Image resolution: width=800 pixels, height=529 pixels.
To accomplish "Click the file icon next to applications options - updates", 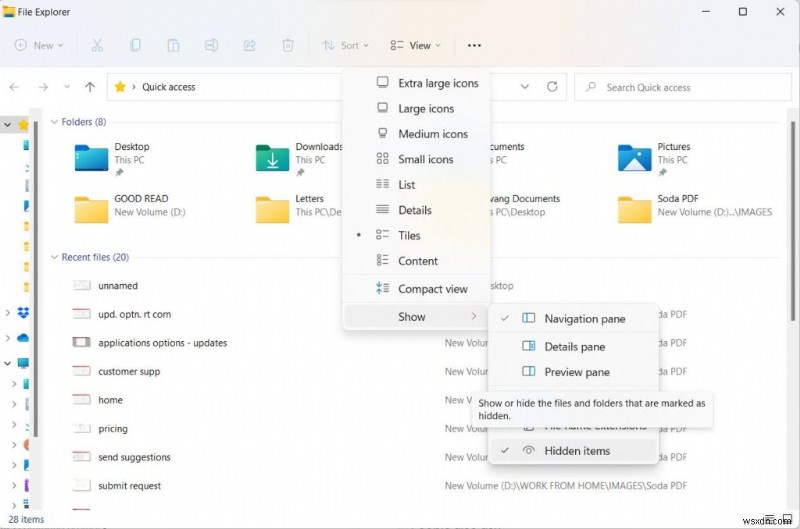I will pyautogui.click(x=82, y=342).
